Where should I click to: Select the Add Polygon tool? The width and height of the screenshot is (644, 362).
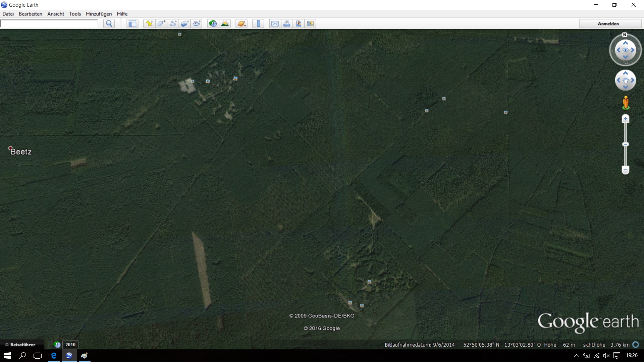coord(161,23)
